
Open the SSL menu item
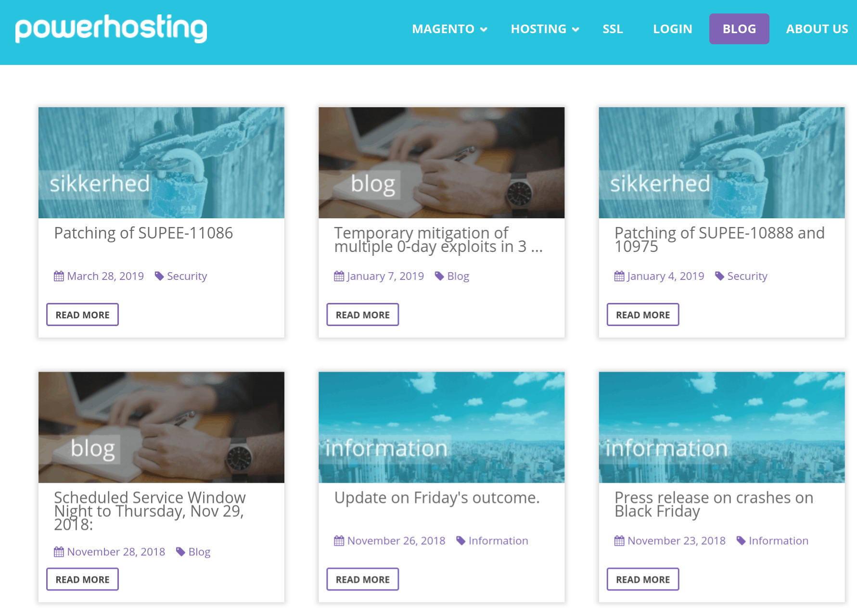(613, 29)
